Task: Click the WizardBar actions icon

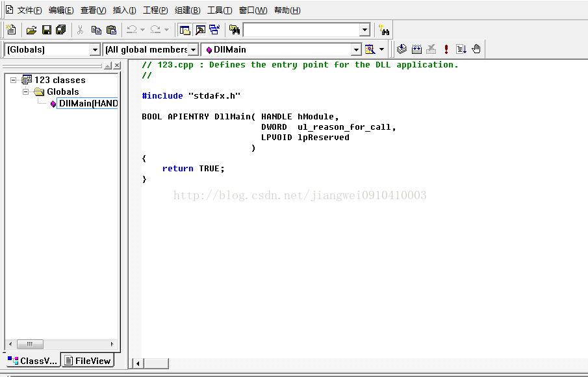Action: coord(370,49)
